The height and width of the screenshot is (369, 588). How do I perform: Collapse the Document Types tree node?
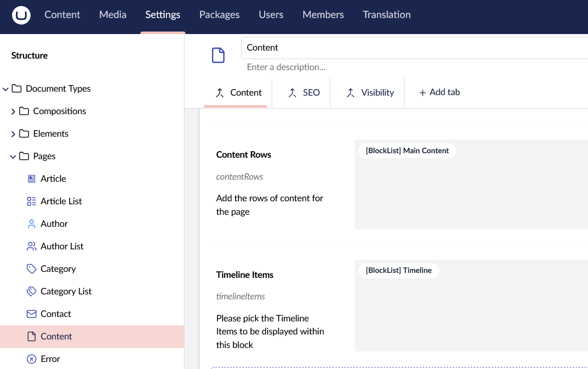6,89
